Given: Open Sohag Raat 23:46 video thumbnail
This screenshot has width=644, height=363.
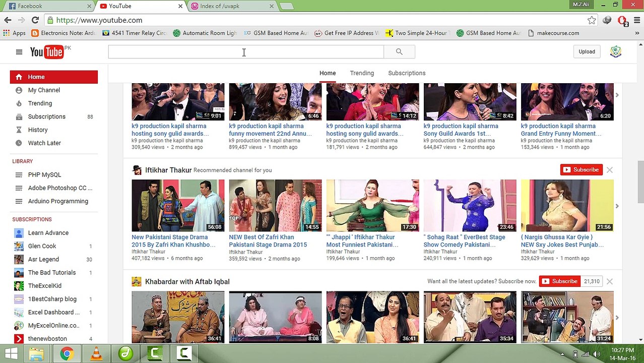Looking at the screenshot, I should click(x=470, y=206).
